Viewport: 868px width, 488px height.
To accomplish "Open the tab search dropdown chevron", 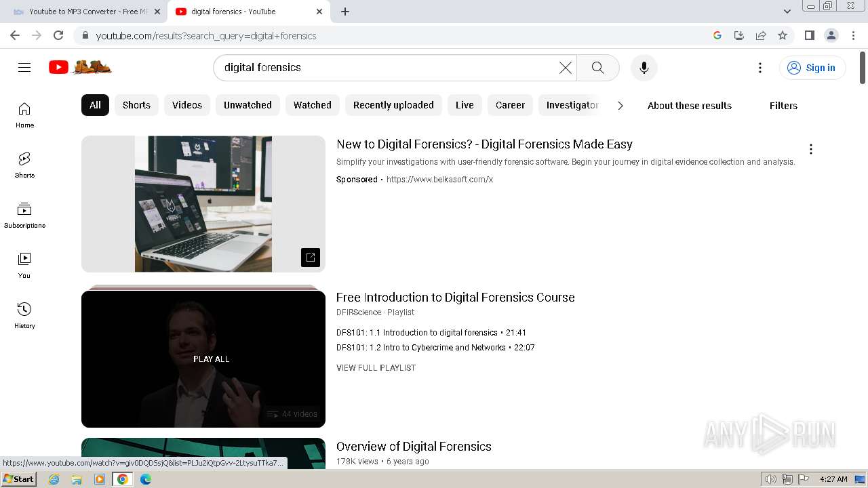I will pos(787,12).
